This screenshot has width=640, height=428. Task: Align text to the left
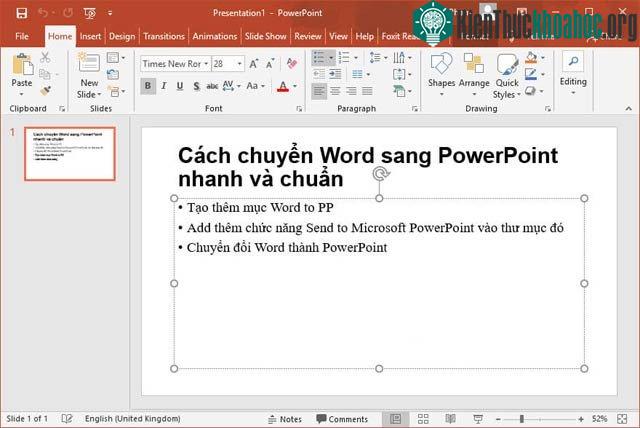[x=319, y=91]
